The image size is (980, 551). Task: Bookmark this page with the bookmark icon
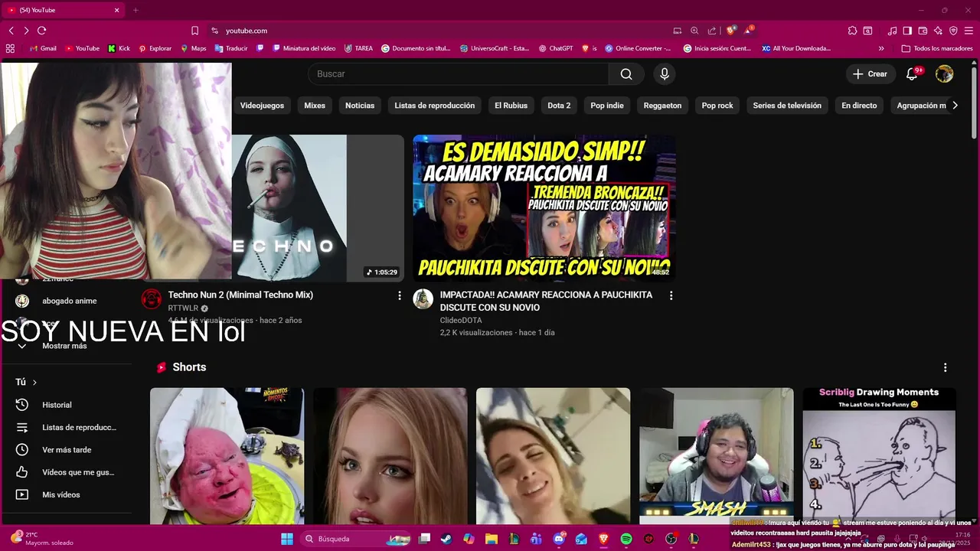pos(194,31)
